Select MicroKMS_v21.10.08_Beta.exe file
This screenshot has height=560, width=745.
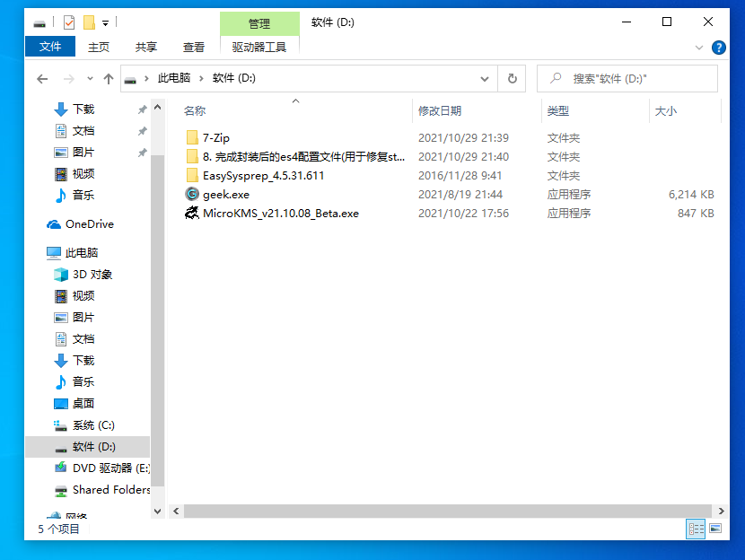tap(280, 214)
